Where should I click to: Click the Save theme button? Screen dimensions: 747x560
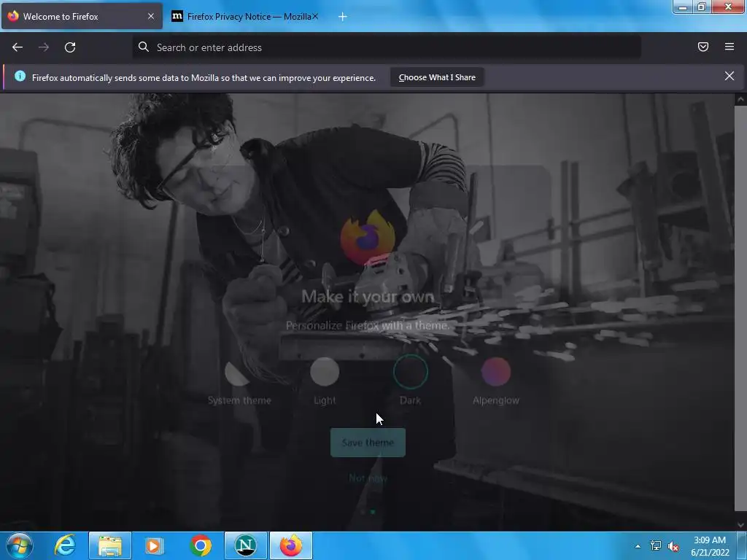click(x=368, y=443)
